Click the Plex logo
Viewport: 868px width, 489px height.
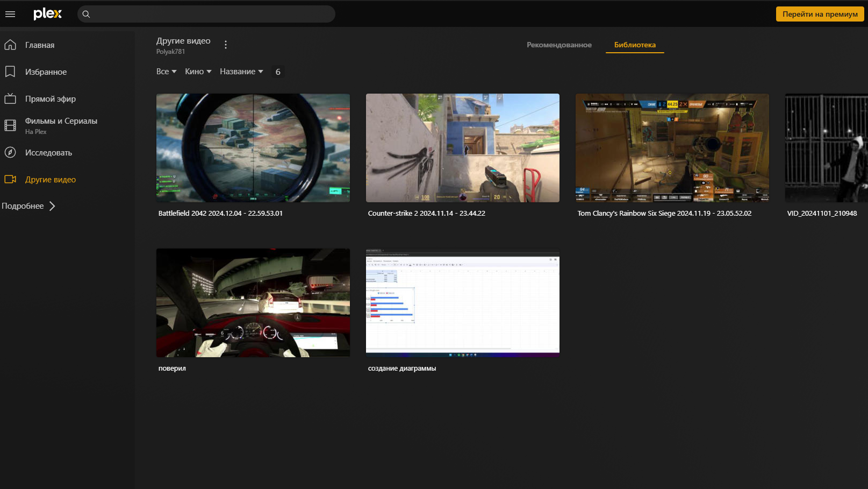pyautogui.click(x=48, y=14)
